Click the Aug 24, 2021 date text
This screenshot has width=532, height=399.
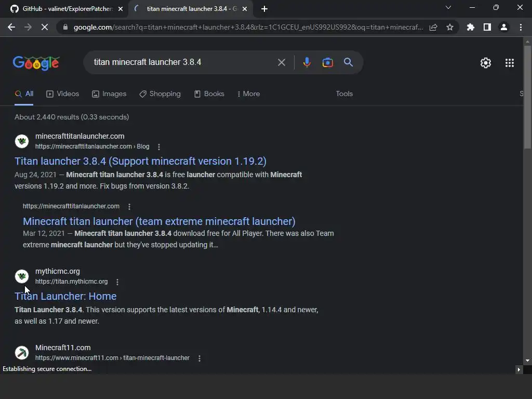[35, 175]
